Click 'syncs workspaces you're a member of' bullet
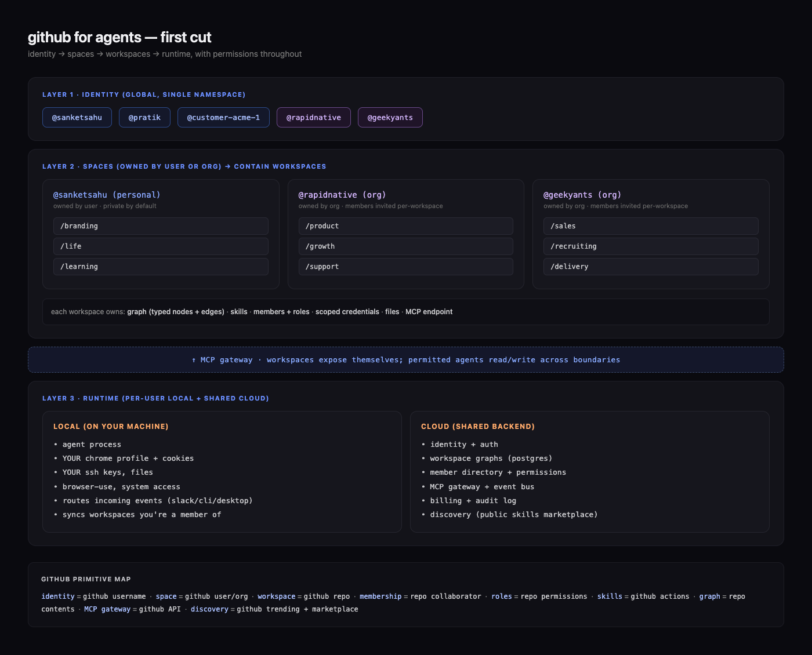812x655 pixels. point(137,515)
